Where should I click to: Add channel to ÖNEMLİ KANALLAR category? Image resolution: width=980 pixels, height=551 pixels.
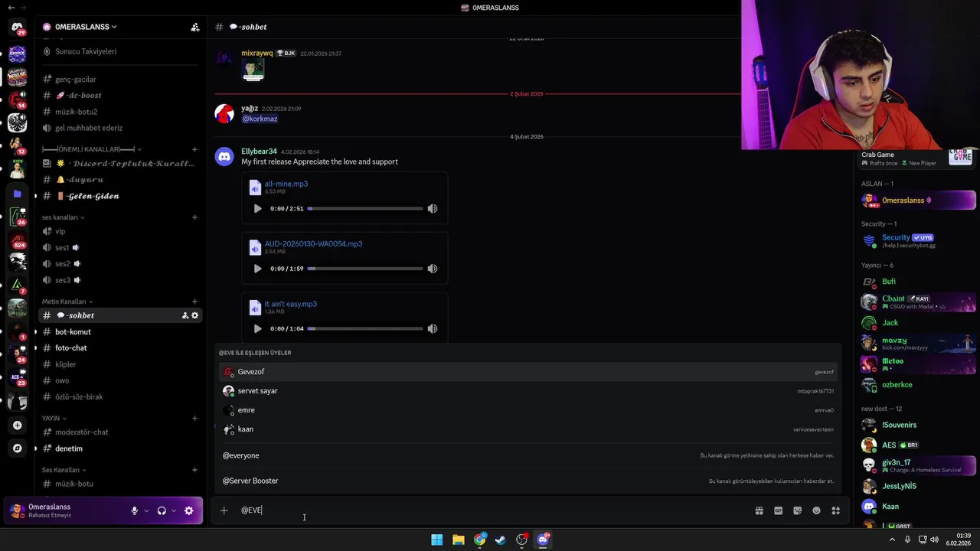pyautogui.click(x=194, y=149)
